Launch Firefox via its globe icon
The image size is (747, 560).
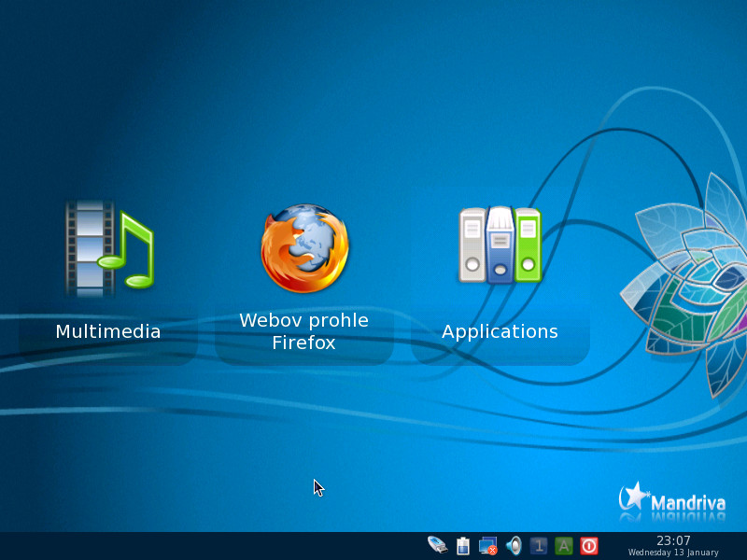point(305,247)
